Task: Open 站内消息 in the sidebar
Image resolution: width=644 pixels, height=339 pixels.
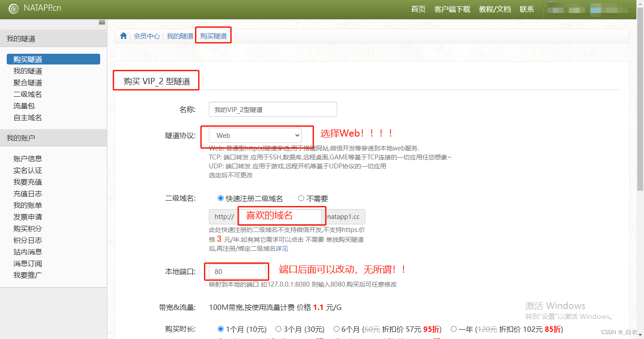Action: point(28,252)
